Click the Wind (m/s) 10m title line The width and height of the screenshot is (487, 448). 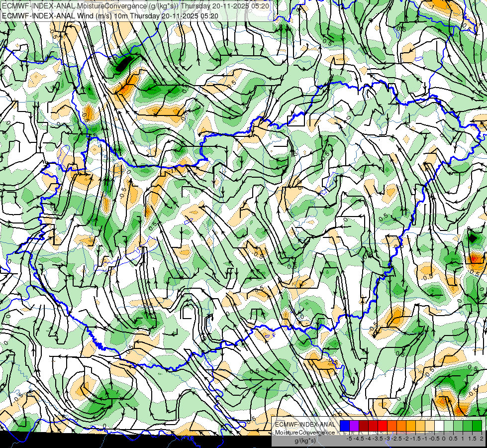(x=110, y=16)
